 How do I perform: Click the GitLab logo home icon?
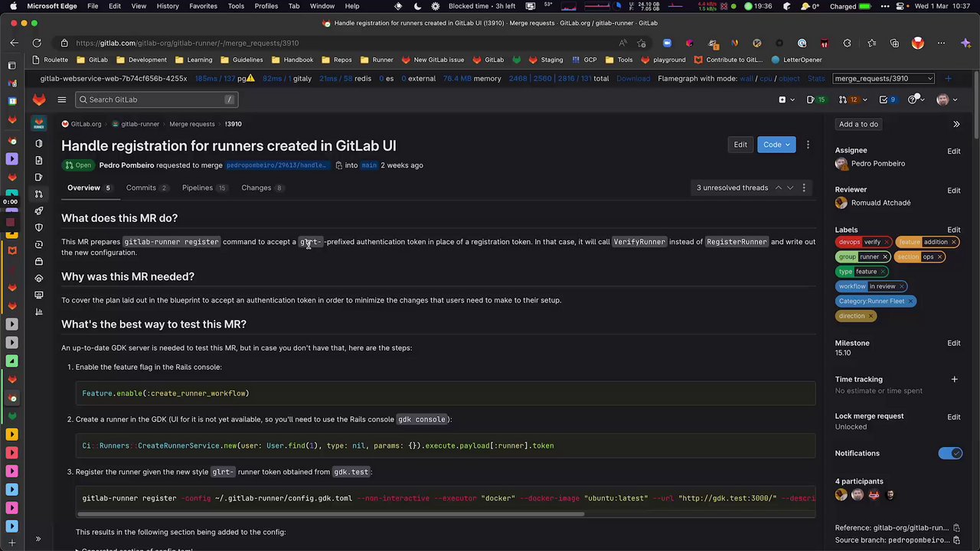click(x=39, y=99)
